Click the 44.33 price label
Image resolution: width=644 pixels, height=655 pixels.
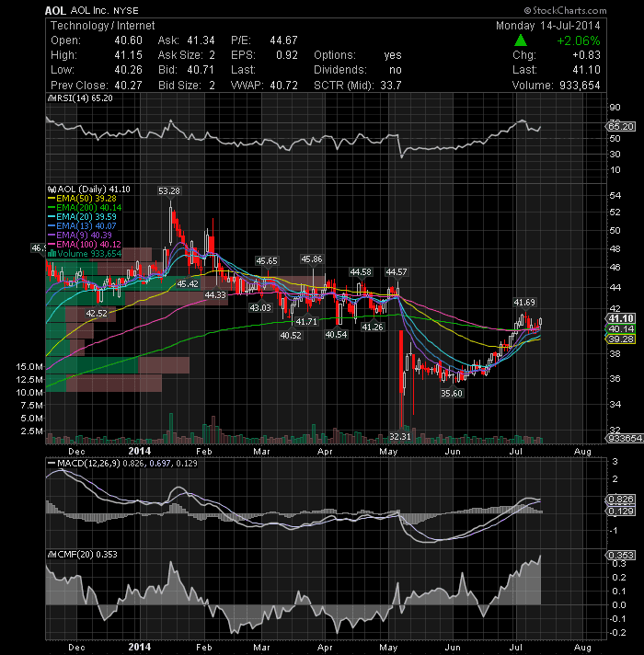[215, 295]
